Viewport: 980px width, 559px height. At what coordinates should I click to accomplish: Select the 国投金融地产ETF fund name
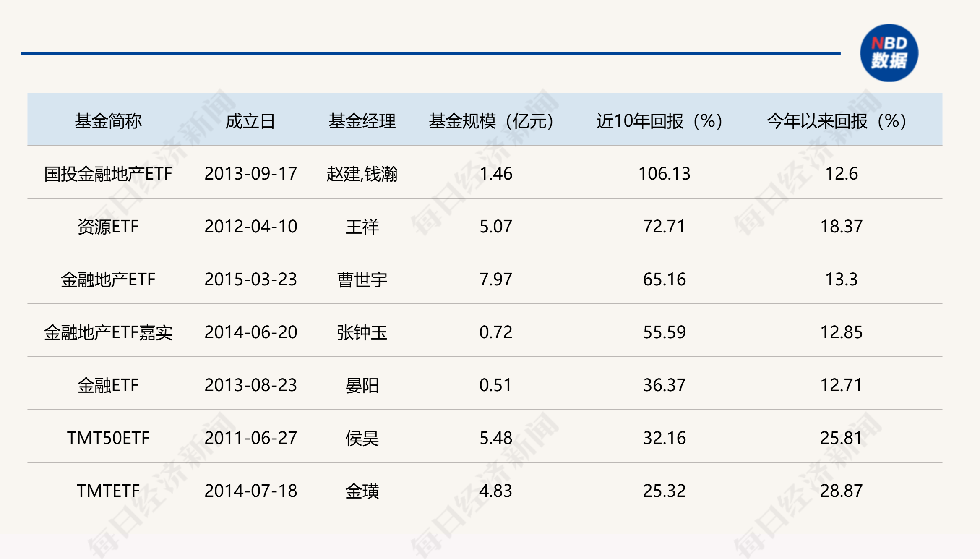(108, 174)
